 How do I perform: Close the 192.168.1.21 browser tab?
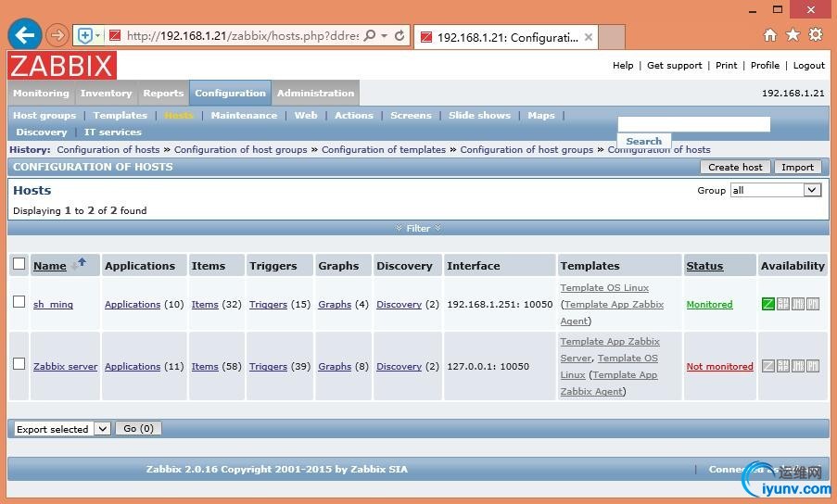pyautogui.click(x=589, y=37)
